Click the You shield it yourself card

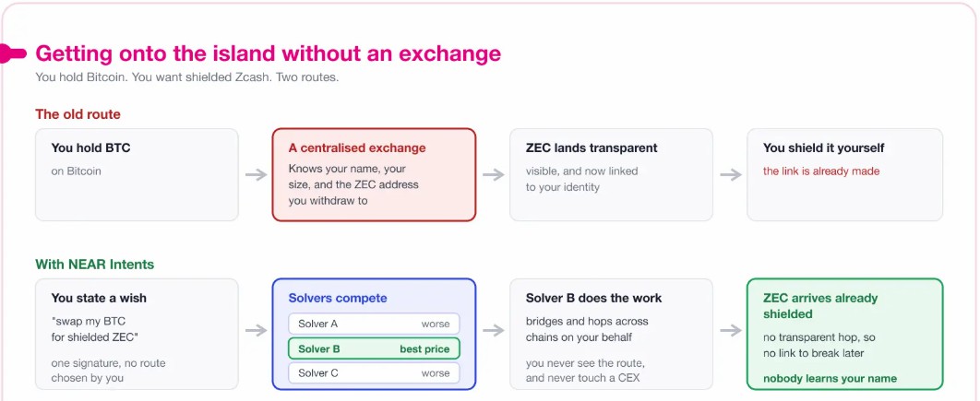click(x=845, y=175)
